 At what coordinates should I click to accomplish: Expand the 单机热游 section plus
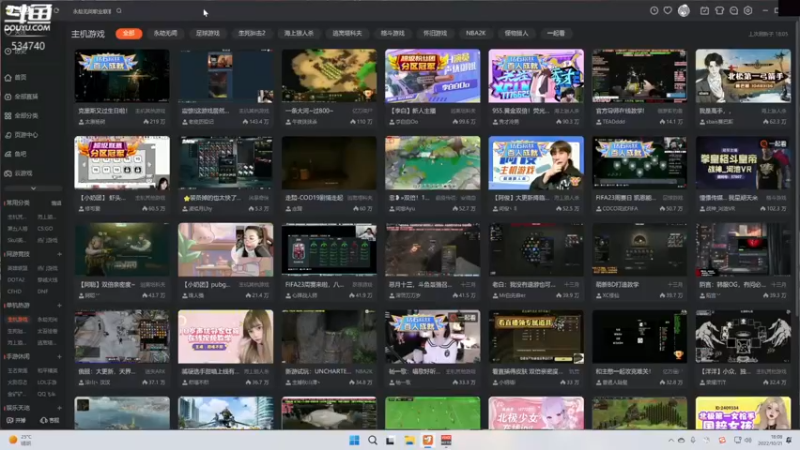point(59,305)
